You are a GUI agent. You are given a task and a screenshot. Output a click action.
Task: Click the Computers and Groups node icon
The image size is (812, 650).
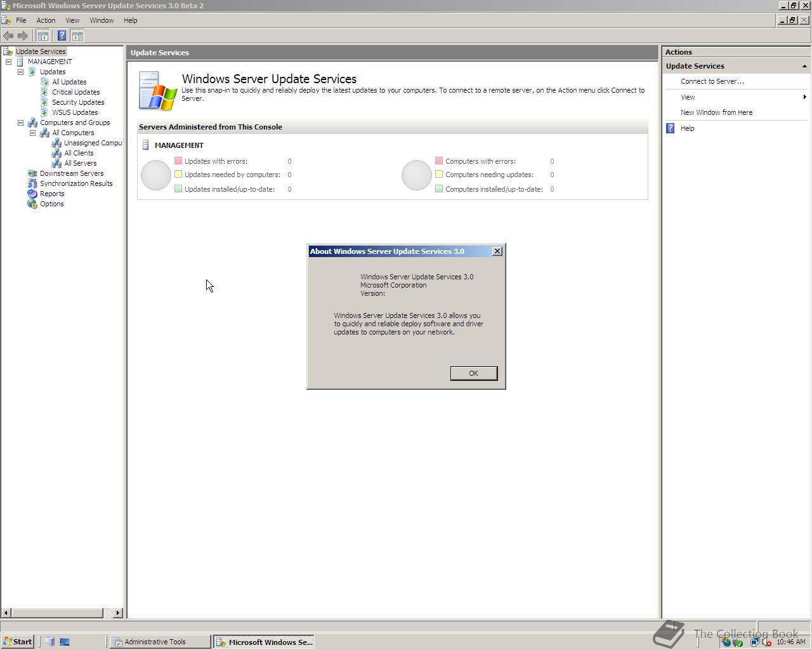point(32,123)
